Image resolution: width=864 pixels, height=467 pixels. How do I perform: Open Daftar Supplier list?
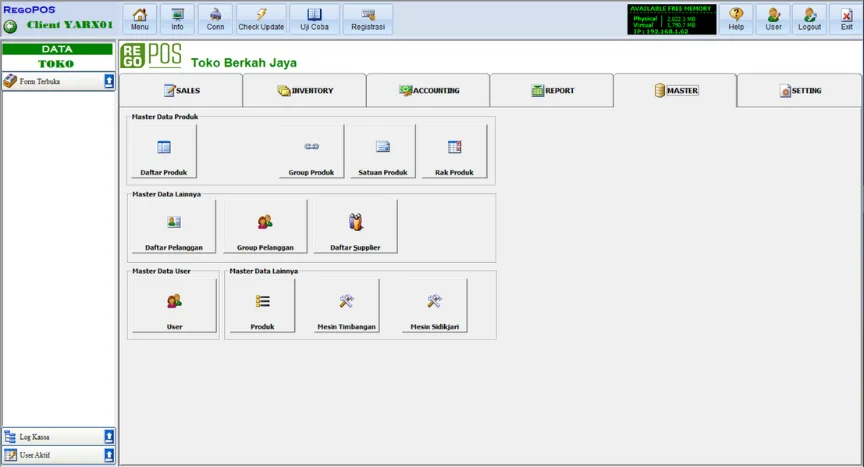(355, 227)
